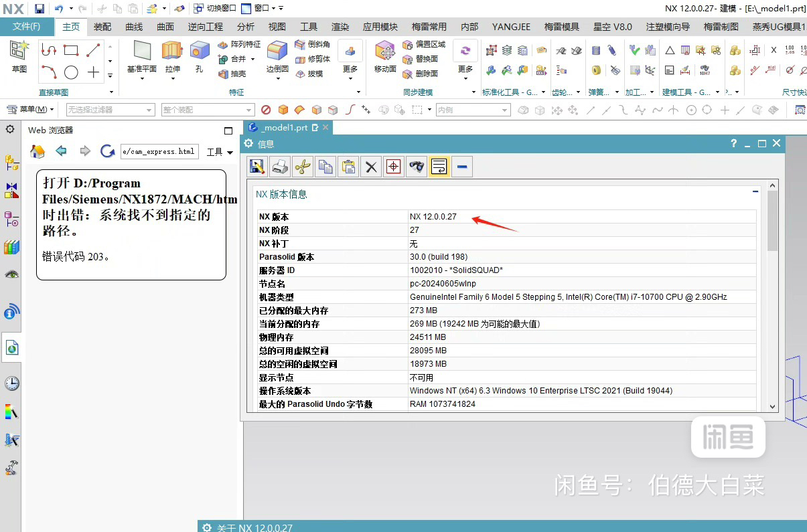The image size is (807, 532).
Task: Open the 工具 dropdown in Web browser
Action: [220, 152]
